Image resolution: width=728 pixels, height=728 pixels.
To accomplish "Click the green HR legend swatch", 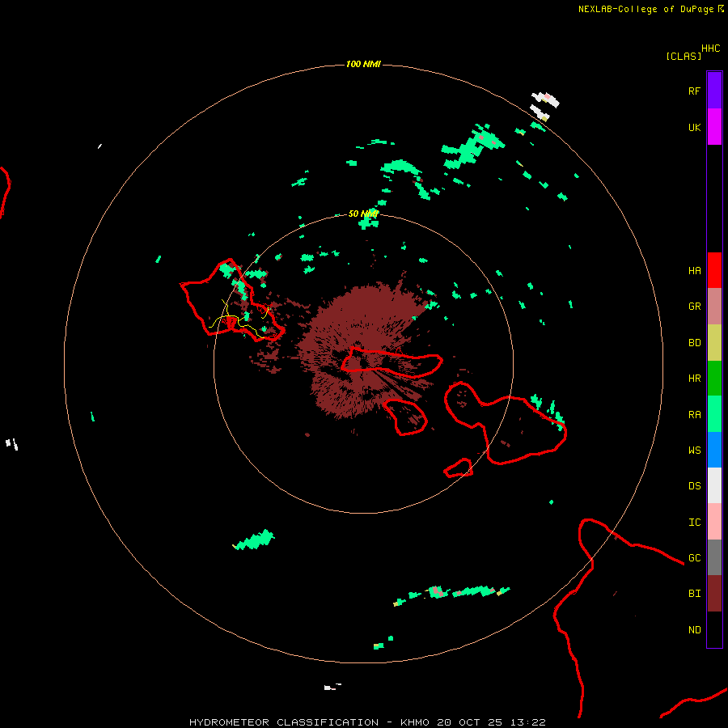I will coord(714,379).
